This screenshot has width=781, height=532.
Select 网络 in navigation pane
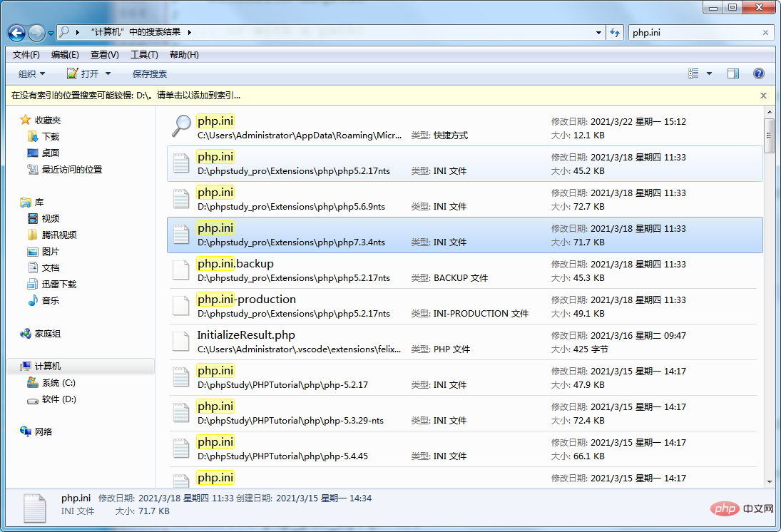pos(36,431)
